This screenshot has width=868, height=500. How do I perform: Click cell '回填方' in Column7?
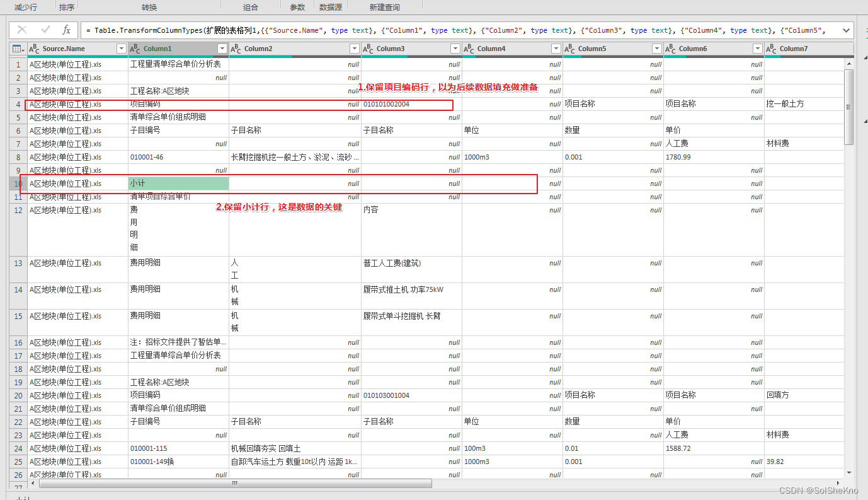click(804, 395)
